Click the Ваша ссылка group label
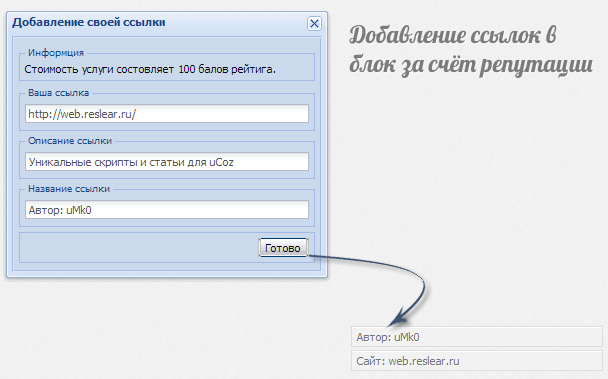Viewport: 608px width, 379px height. pyautogui.click(x=59, y=93)
